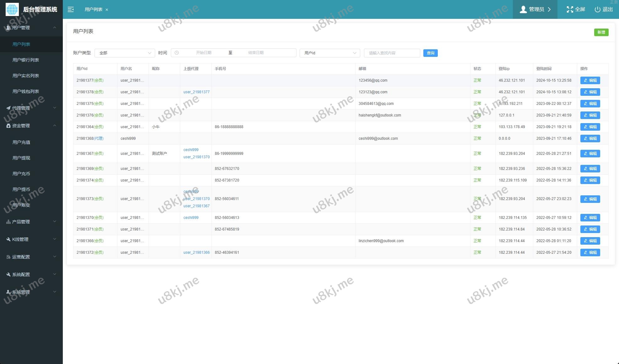Click the K线管理 wrench icon
The width and height of the screenshot is (619, 364).
[8, 239]
